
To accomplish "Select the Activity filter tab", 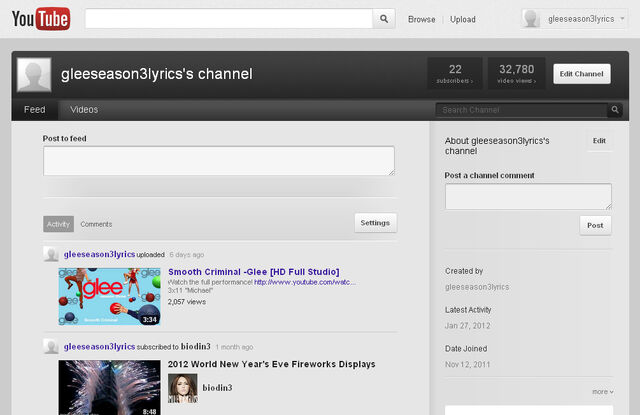I will [x=58, y=224].
